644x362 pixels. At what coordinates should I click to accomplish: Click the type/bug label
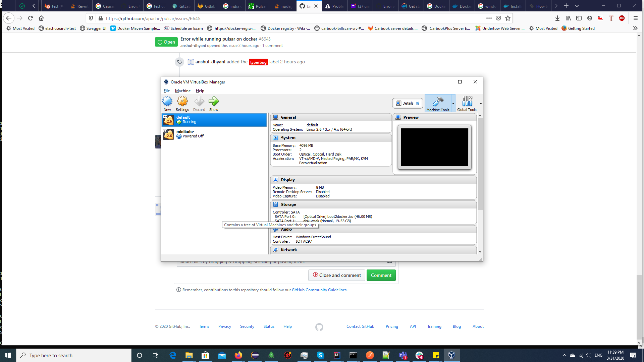(258, 62)
